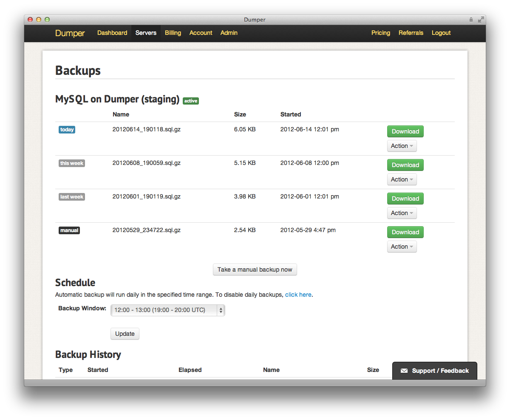Screen dimensions: 510x420
Task: Click the 5.15 KB size cell
Action: (x=245, y=163)
